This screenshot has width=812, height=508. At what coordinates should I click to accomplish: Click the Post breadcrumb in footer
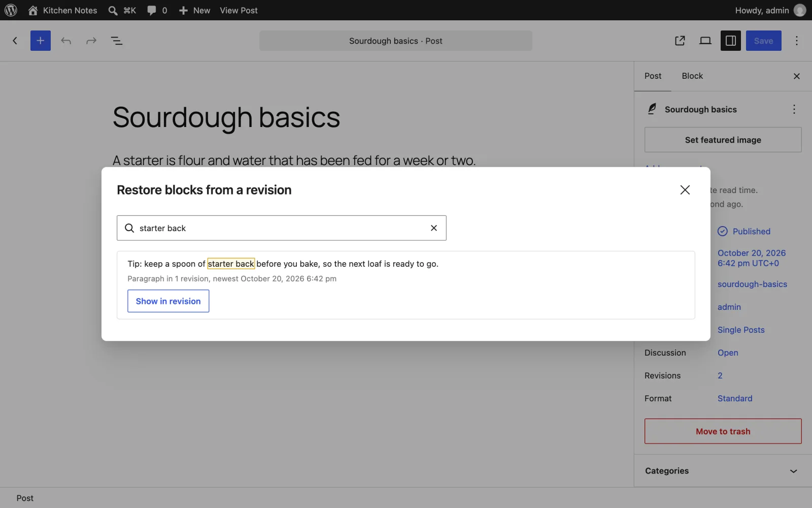[x=25, y=498]
